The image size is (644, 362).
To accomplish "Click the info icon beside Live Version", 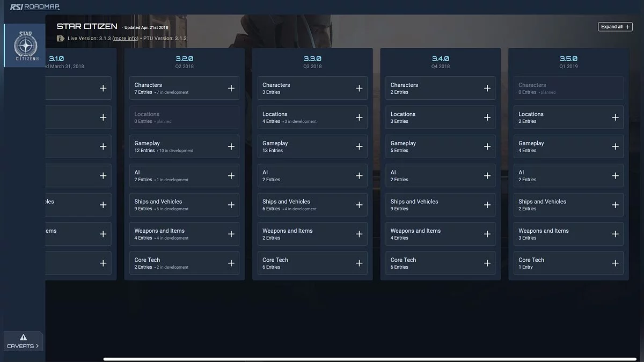I will pos(61,39).
